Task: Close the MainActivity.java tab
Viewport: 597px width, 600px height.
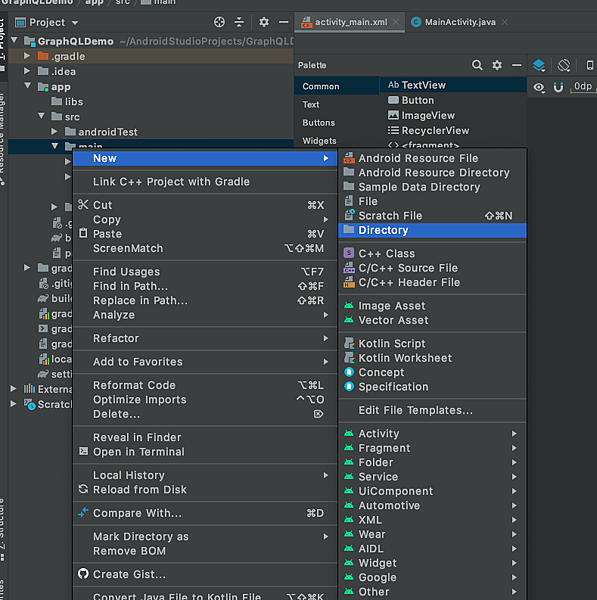Action: tap(505, 22)
